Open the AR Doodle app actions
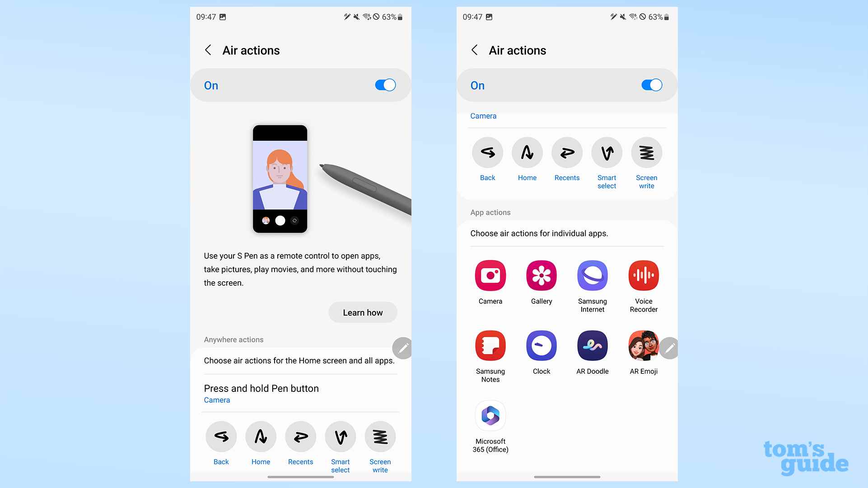 point(592,345)
